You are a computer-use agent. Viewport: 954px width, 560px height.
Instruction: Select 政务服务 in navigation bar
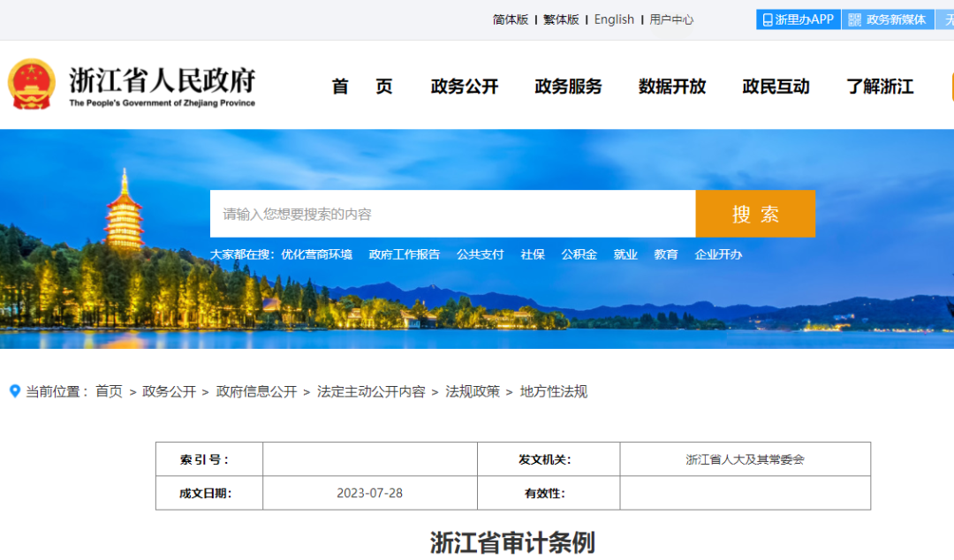tap(568, 87)
